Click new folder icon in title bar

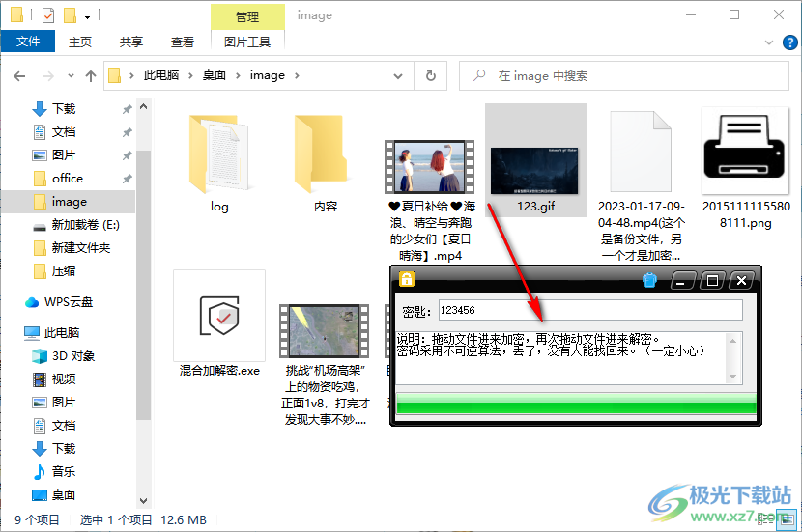click(x=70, y=15)
